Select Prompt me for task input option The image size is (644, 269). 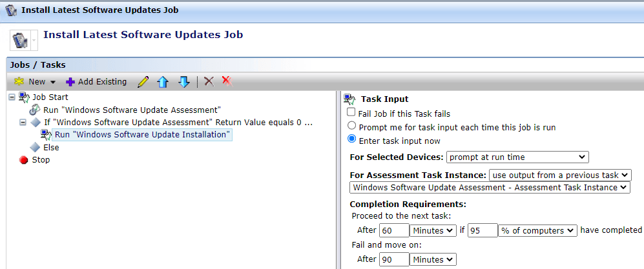[352, 126]
